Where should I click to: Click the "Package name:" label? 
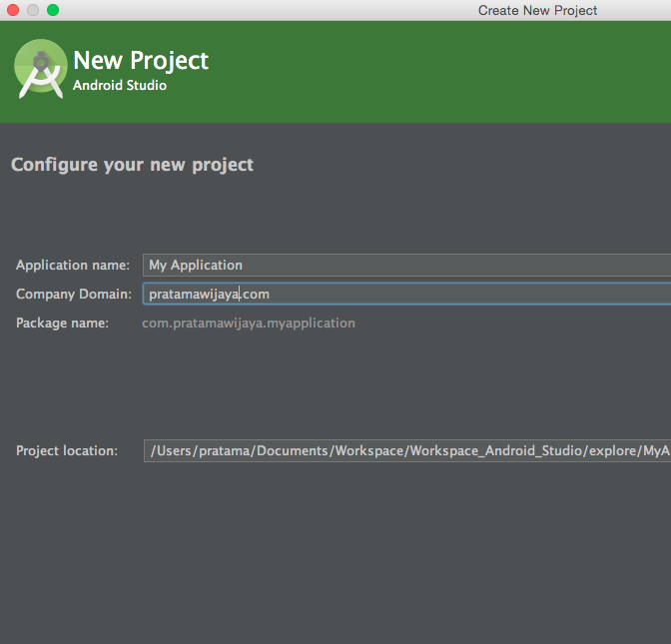(x=62, y=322)
